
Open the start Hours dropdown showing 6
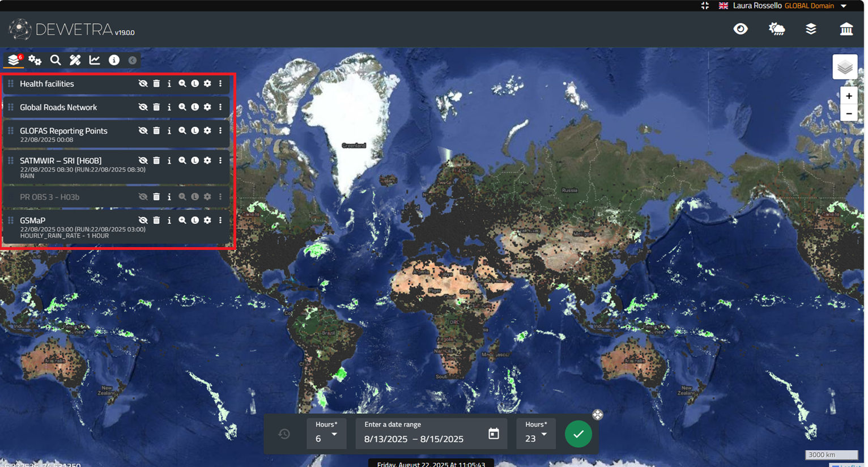click(x=326, y=434)
